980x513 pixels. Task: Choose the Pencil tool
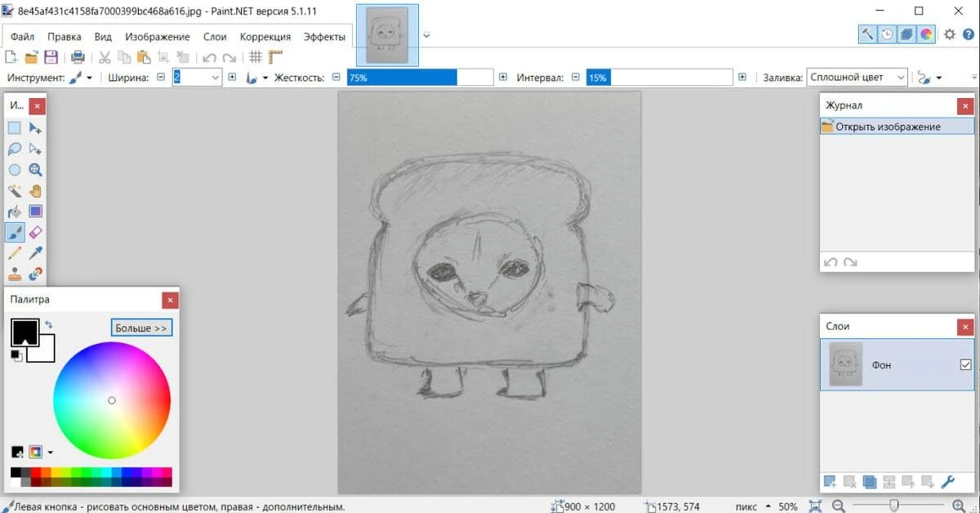tap(15, 254)
